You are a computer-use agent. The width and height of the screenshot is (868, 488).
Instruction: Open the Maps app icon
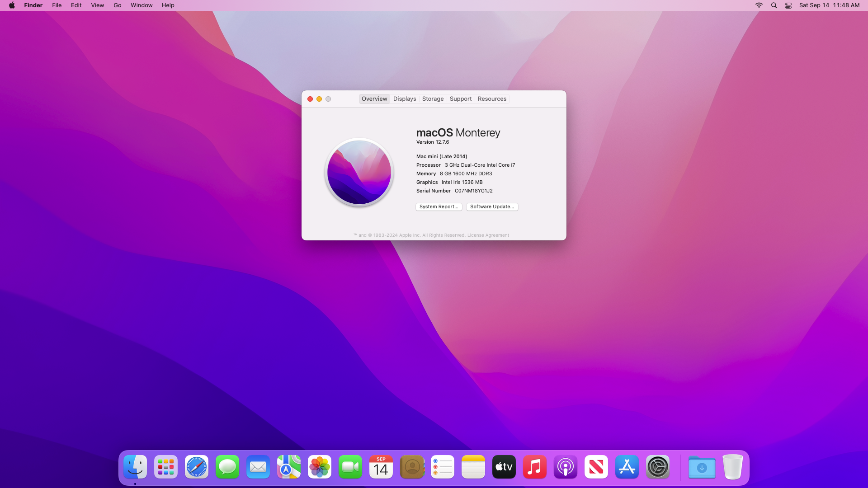289,467
